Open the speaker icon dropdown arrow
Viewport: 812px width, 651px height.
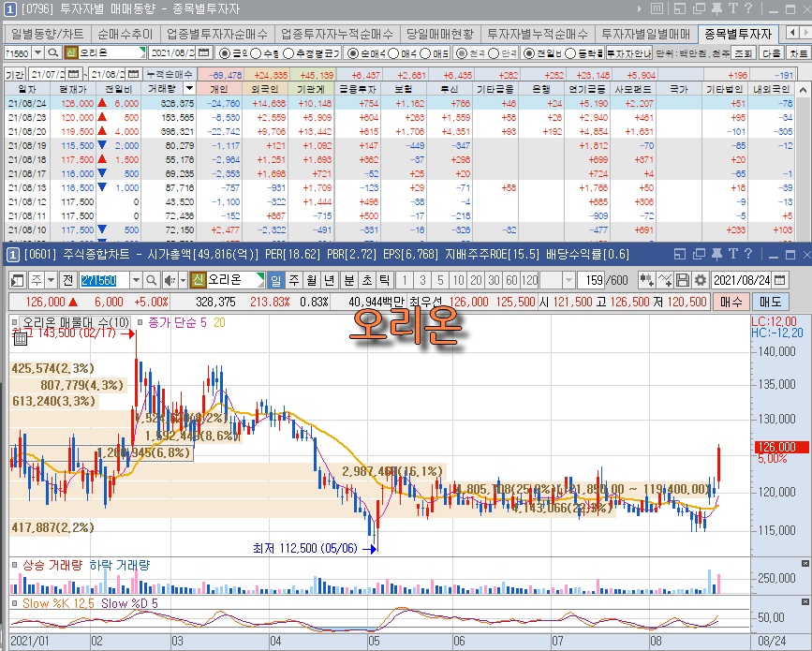pyautogui.click(x=183, y=280)
